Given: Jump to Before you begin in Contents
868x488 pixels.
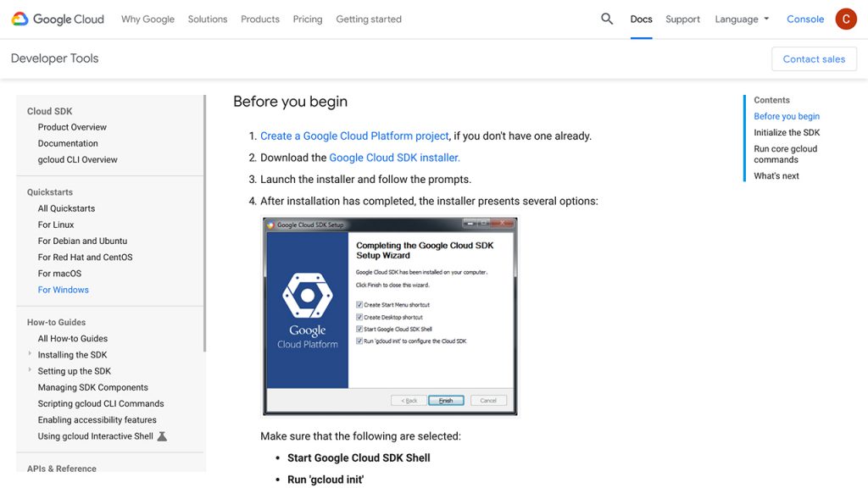Looking at the screenshot, I should click(x=787, y=116).
